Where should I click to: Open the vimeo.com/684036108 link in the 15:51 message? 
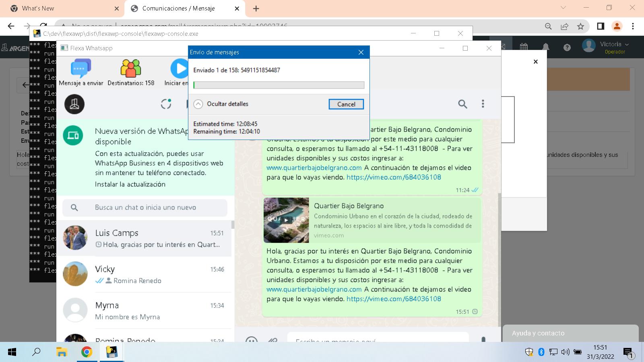(394, 299)
